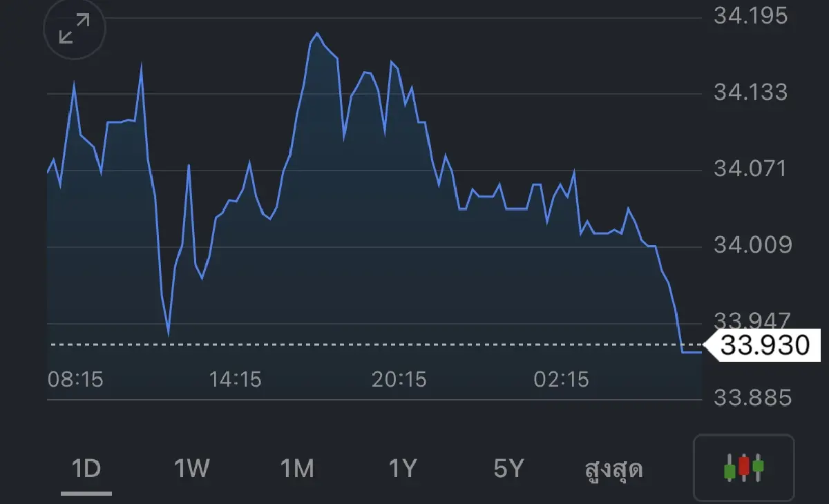
Task: Click the 14:15 time axis label
Action: tap(236, 379)
